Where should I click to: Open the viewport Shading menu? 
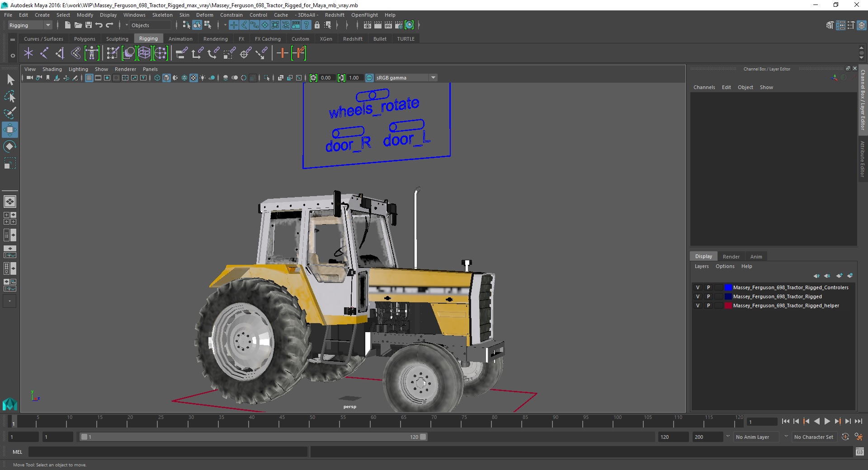(x=52, y=69)
